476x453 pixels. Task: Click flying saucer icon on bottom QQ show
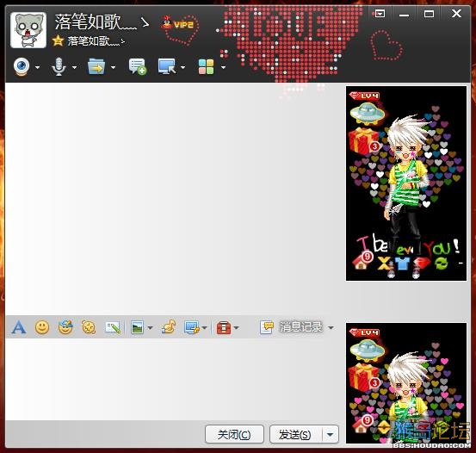368,350
